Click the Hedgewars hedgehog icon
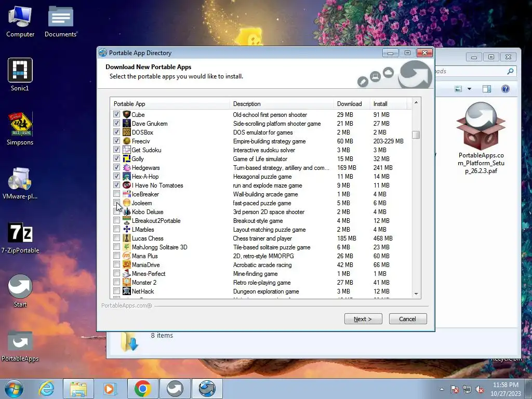This screenshot has width=532, height=399. click(127, 168)
